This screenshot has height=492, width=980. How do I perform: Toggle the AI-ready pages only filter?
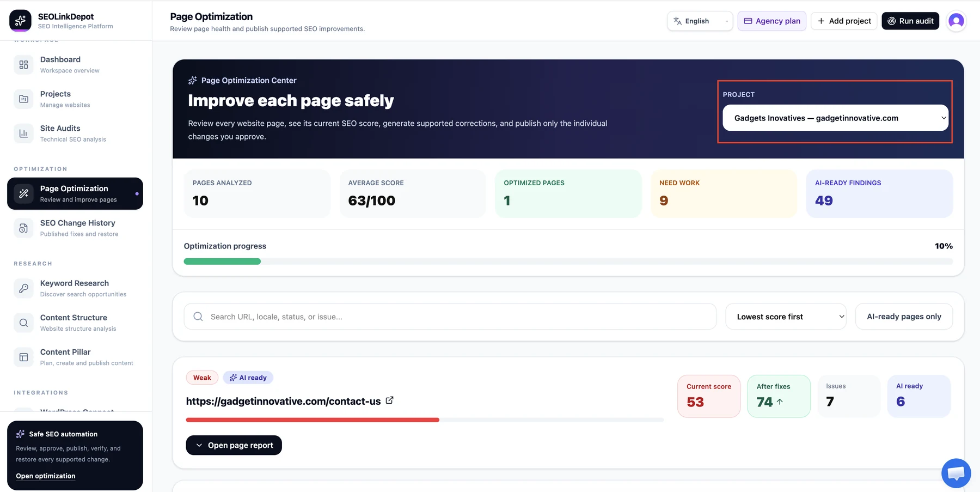pyautogui.click(x=904, y=317)
